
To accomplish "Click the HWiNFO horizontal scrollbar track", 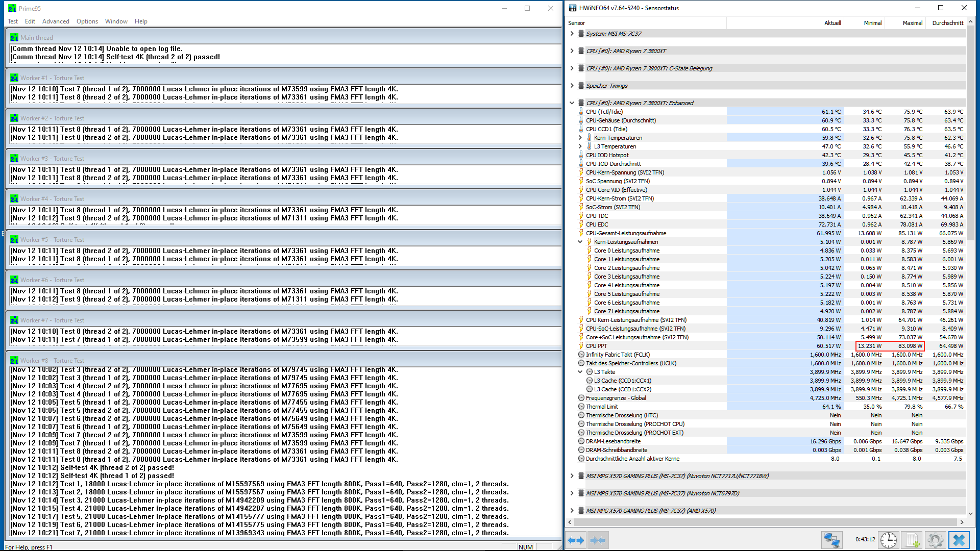I will pyautogui.click(x=766, y=522).
